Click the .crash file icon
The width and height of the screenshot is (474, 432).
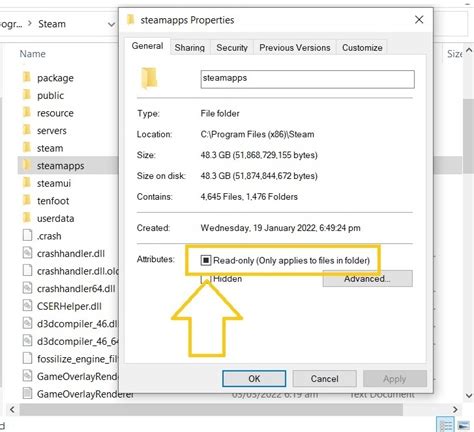click(x=27, y=235)
